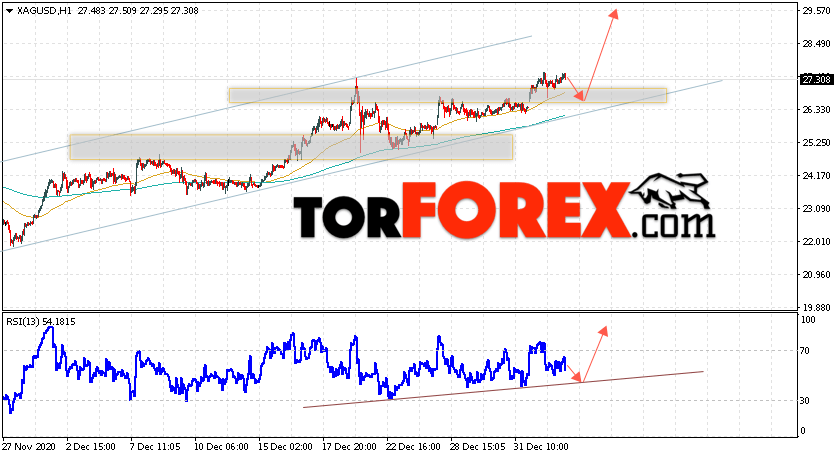Select the 28.490 price axis label

coord(816,44)
